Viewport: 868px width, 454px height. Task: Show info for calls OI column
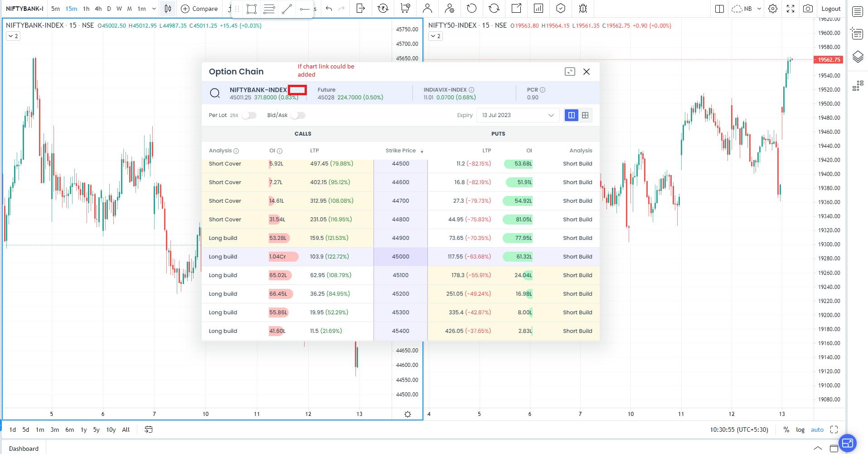tap(280, 151)
